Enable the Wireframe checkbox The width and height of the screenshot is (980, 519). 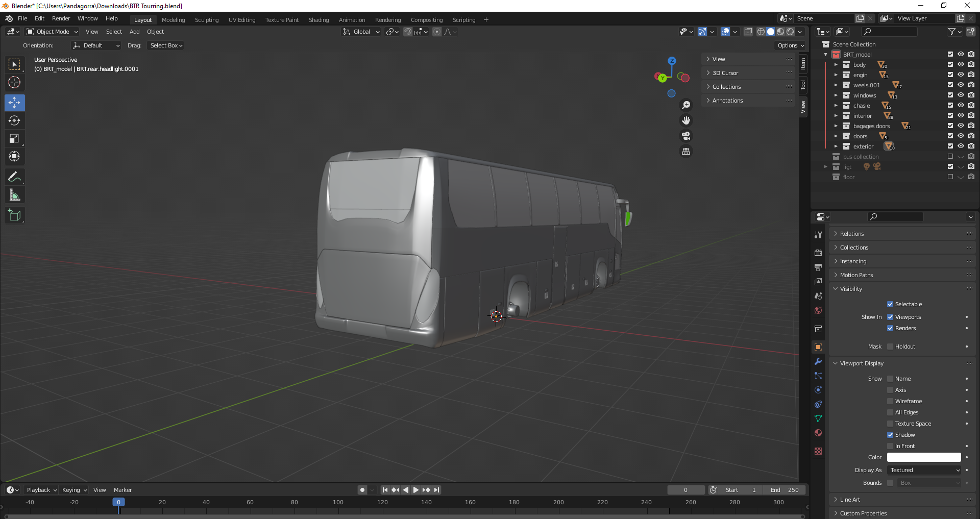click(890, 401)
